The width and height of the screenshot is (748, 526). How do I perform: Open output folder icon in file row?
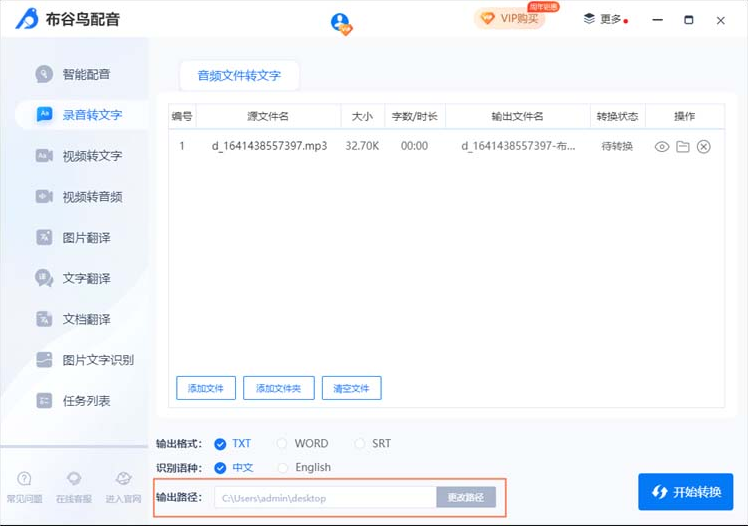click(x=682, y=147)
